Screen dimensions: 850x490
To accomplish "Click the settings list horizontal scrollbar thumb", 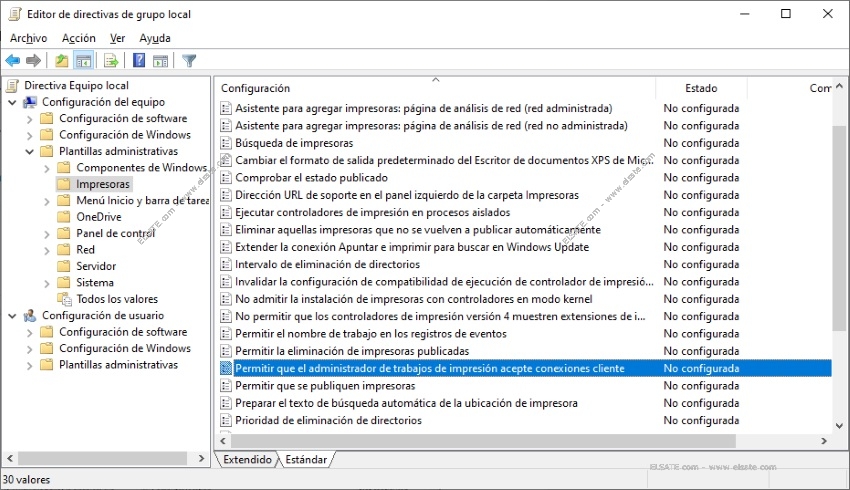I will (x=484, y=441).
